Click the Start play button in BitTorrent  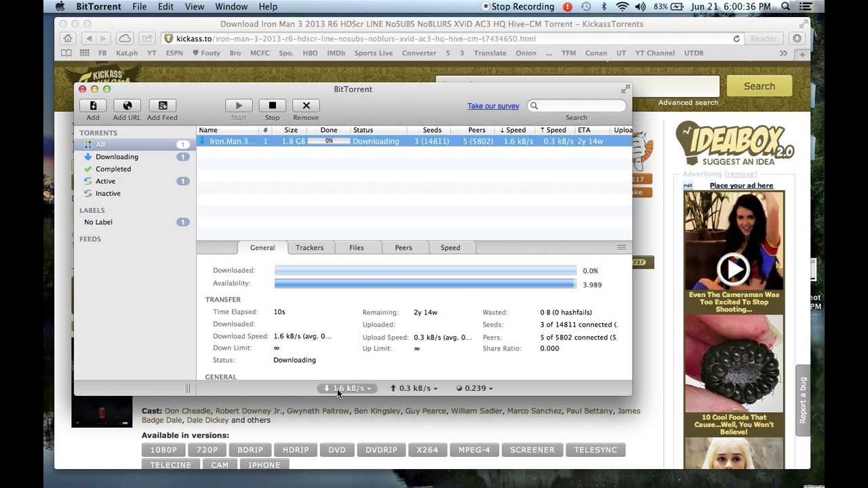tap(239, 106)
